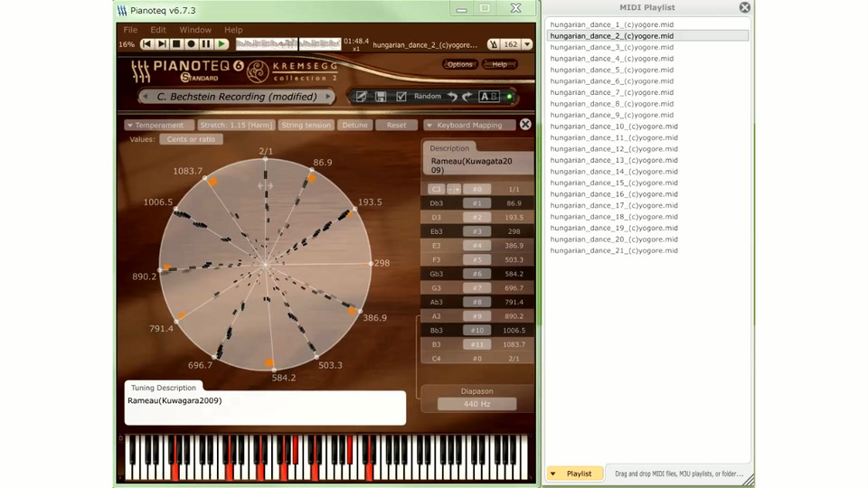
Task: Click the Reset tuning button
Action: click(396, 125)
